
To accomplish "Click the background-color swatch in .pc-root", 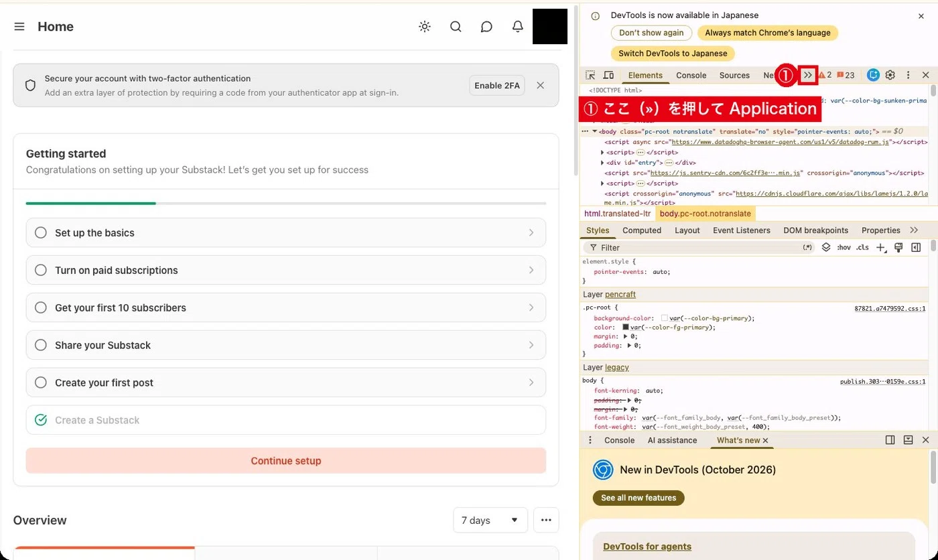I will point(665,319).
